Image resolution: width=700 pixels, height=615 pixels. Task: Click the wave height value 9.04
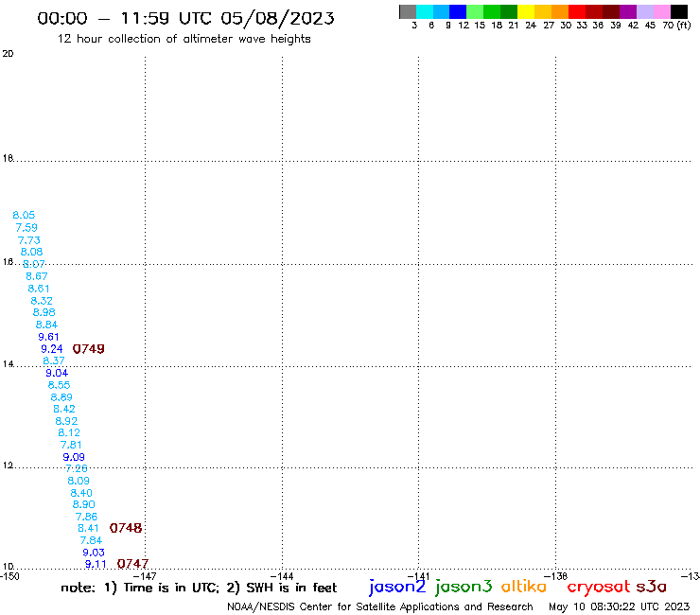pyautogui.click(x=57, y=373)
